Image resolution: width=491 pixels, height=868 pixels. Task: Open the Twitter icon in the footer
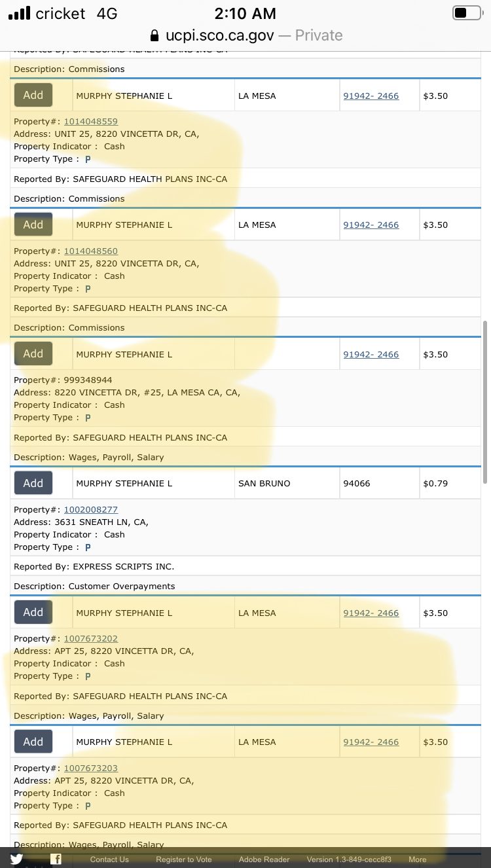coord(16,859)
